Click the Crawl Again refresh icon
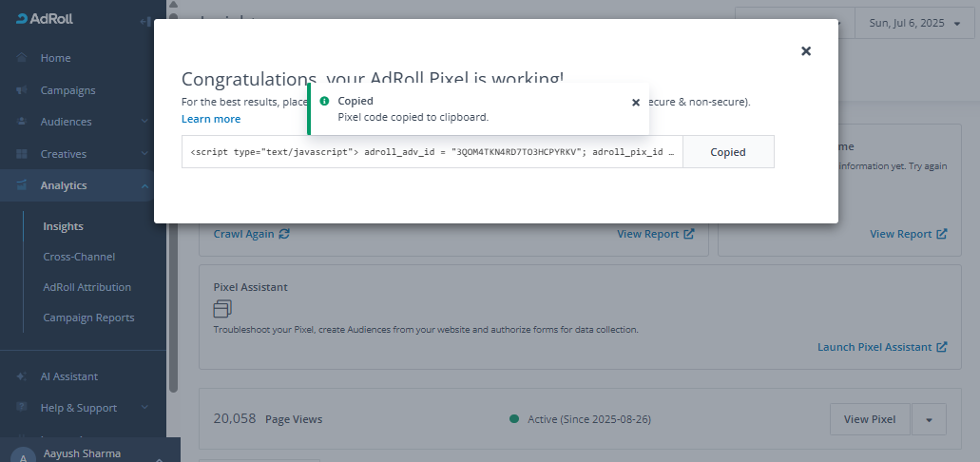 click(x=284, y=234)
